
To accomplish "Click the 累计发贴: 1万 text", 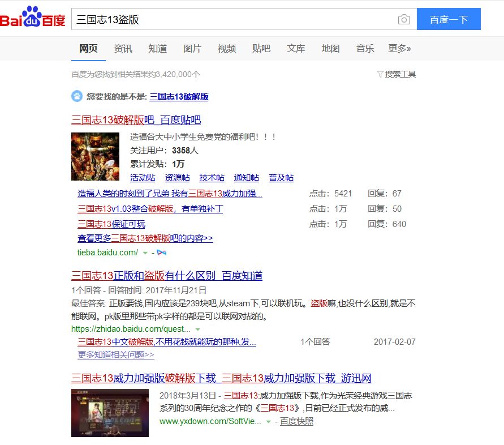I will (157, 164).
